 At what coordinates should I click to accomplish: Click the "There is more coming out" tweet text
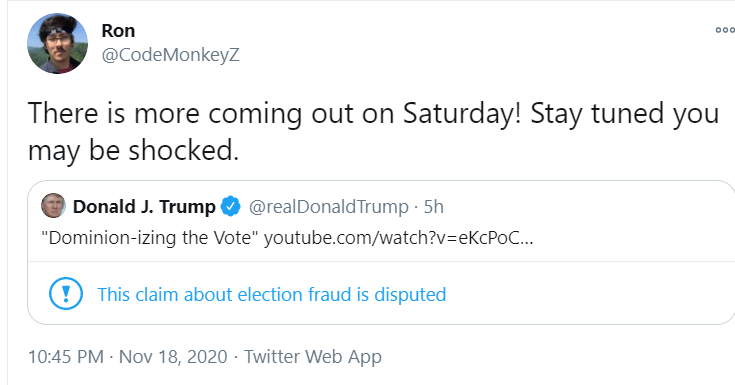click(165, 114)
